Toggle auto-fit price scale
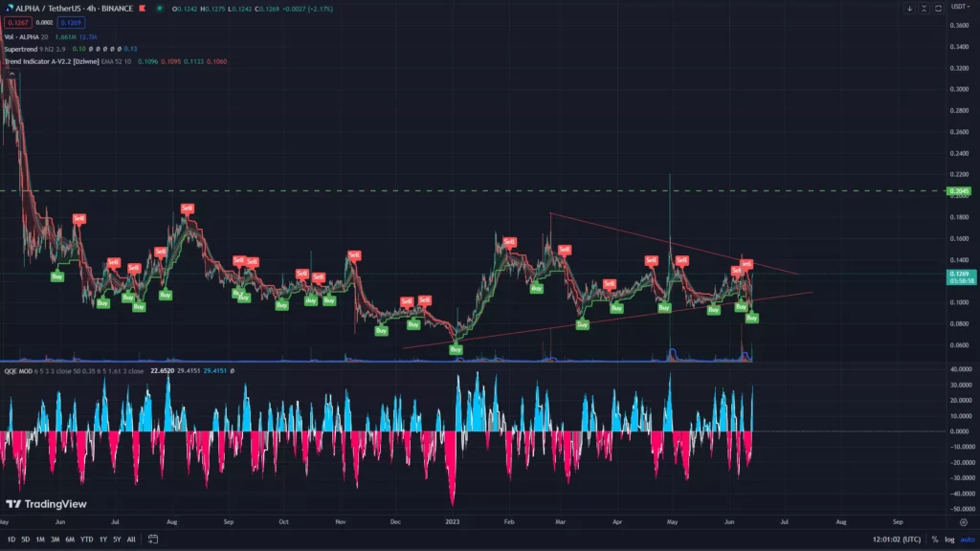 coord(968,540)
